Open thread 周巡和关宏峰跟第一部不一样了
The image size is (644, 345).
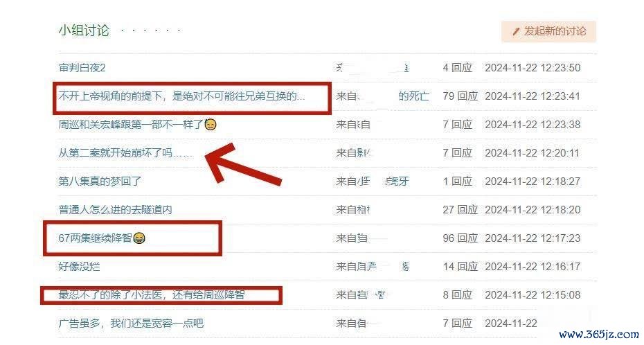click(131, 125)
